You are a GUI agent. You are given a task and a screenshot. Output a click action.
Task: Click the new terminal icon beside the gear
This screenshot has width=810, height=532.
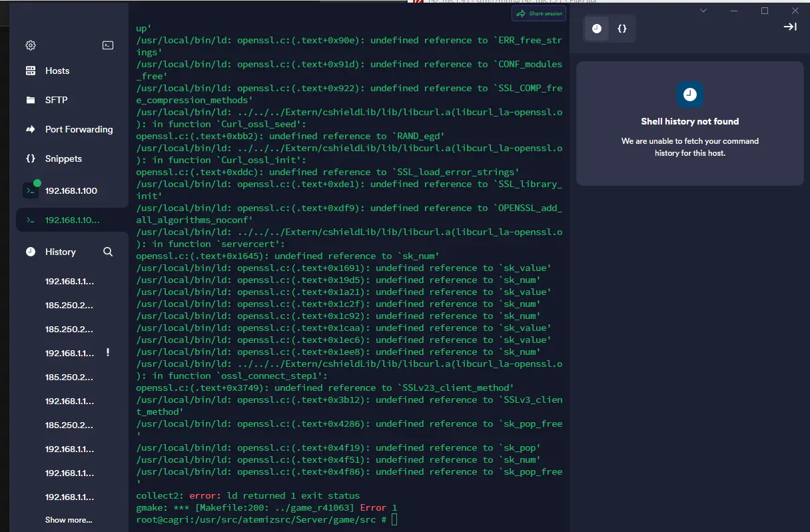(x=108, y=45)
